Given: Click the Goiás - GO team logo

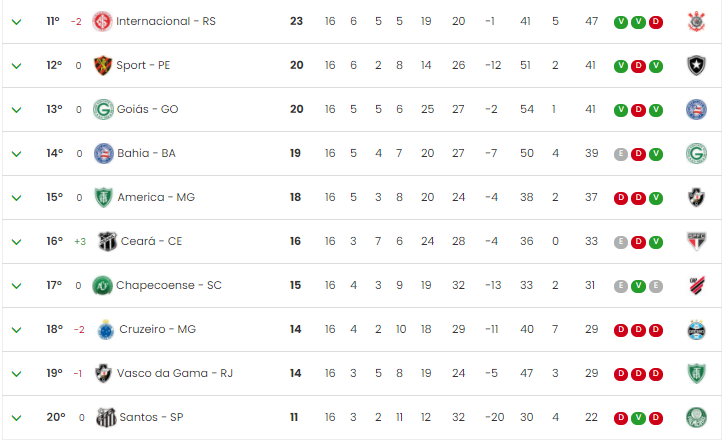Looking at the screenshot, I should point(103,109).
